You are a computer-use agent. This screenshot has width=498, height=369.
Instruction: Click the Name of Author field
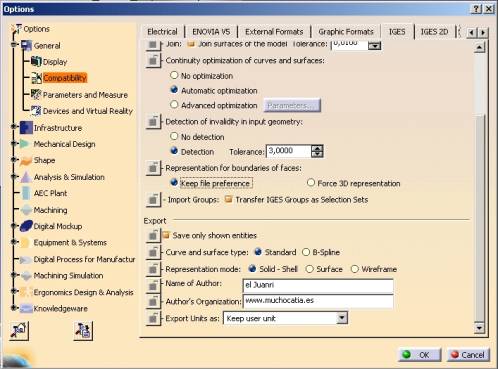point(318,286)
